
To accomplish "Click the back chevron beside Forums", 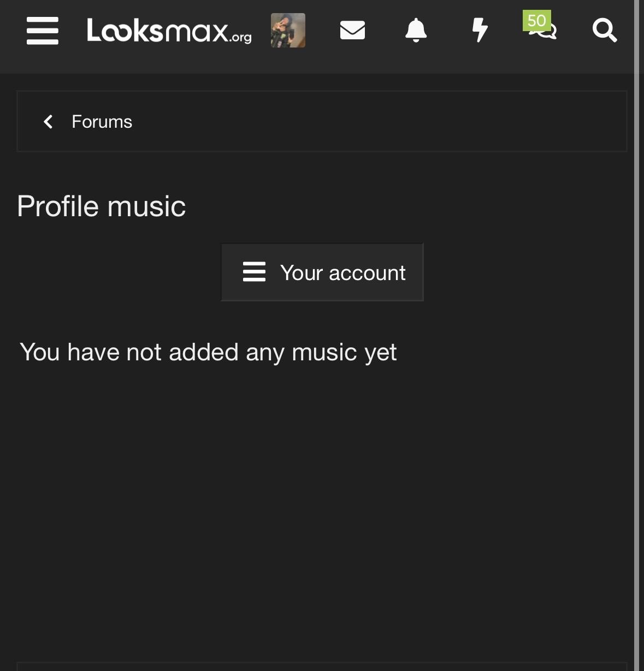I will [x=48, y=121].
